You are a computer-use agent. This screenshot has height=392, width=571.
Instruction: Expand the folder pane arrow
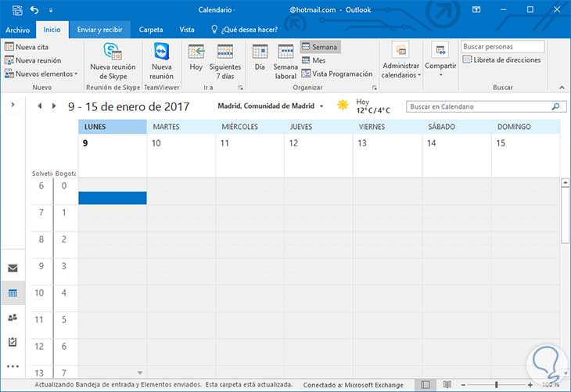[13, 105]
